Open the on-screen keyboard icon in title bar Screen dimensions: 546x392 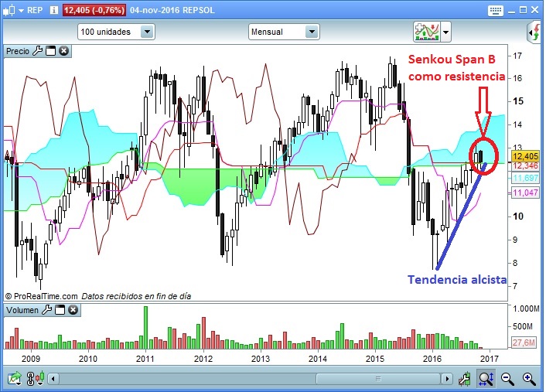pos(495,11)
